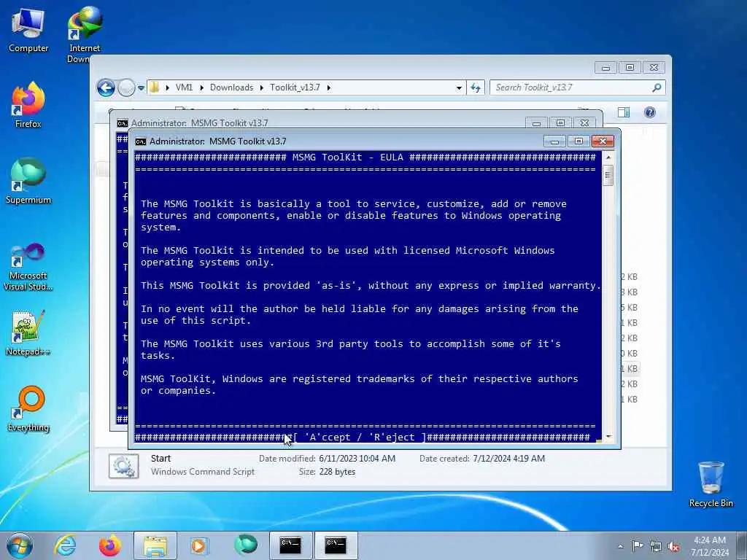
Task: Open Internet Explorer from the taskbar
Action: click(65, 545)
